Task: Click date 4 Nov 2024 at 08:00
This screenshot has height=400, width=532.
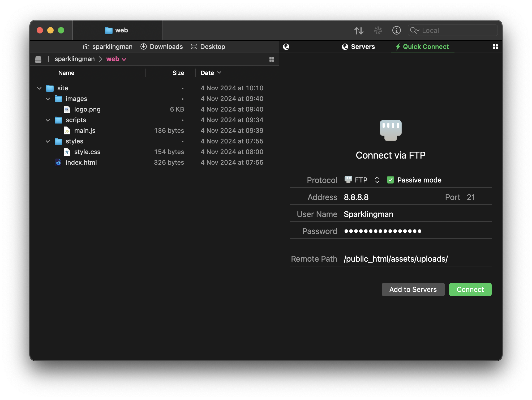Action: pyautogui.click(x=232, y=152)
